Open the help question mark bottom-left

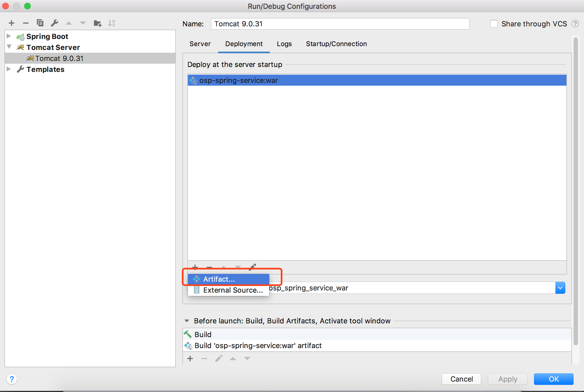[12, 379]
